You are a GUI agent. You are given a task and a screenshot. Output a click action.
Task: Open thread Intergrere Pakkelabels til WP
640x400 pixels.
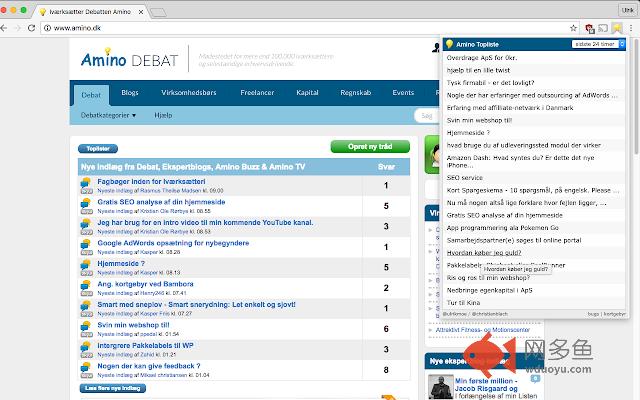[x=145, y=345]
